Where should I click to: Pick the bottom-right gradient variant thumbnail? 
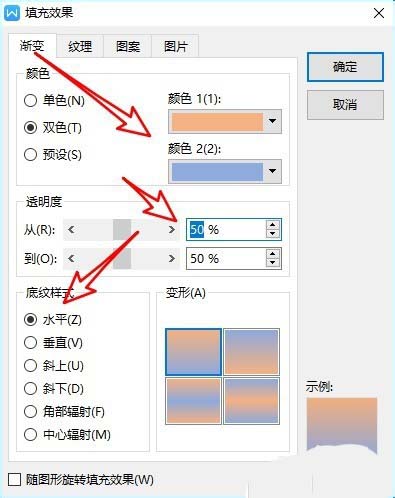(251, 401)
